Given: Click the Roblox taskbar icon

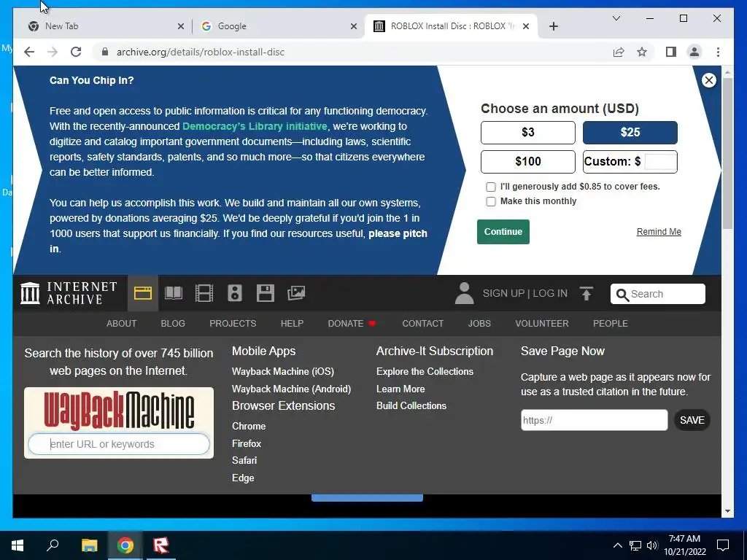Looking at the screenshot, I should click(x=161, y=545).
